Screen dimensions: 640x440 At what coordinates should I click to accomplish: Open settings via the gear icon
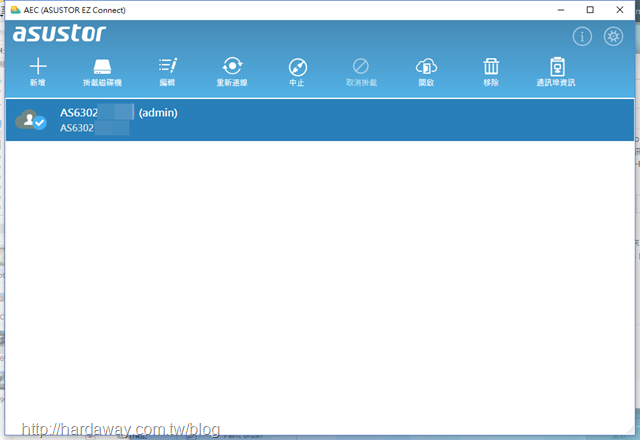pyautogui.click(x=613, y=36)
